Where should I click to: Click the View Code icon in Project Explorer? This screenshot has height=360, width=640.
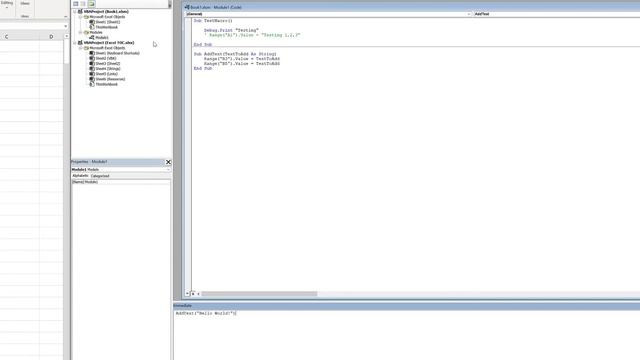(76, 4)
